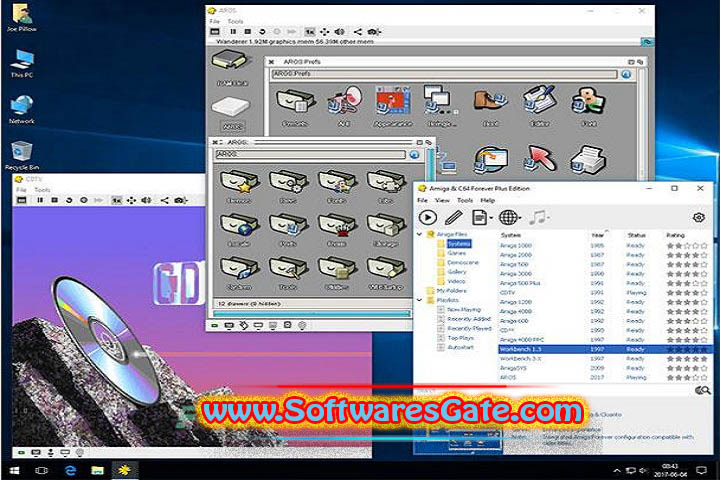
Task: Set fifth star rating for Amiga 1000
Action: click(704, 246)
